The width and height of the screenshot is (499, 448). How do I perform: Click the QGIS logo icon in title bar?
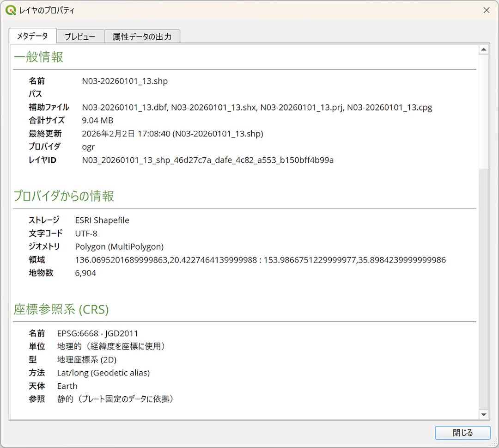11,10
